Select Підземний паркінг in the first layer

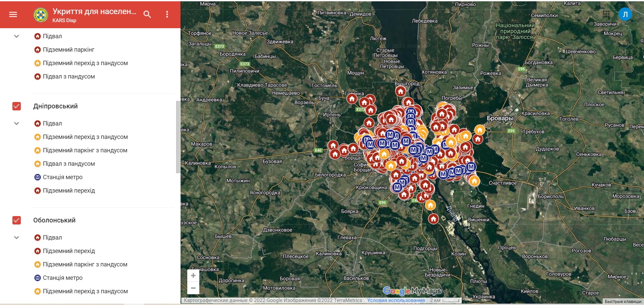(x=68, y=50)
